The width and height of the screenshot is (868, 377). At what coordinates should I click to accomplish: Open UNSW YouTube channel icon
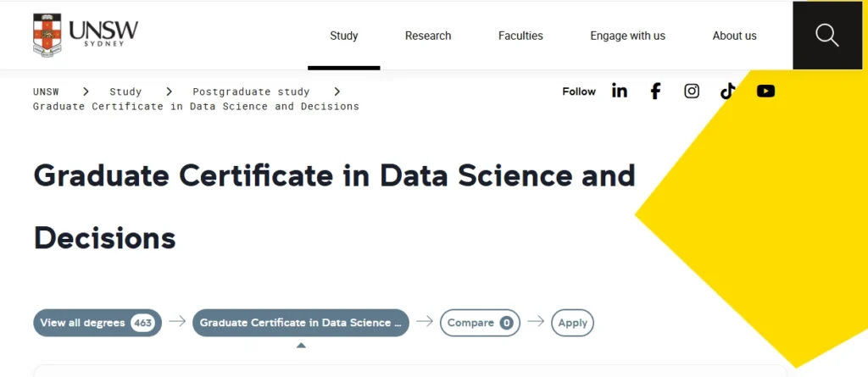pyautogui.click(x=765, y=91)
